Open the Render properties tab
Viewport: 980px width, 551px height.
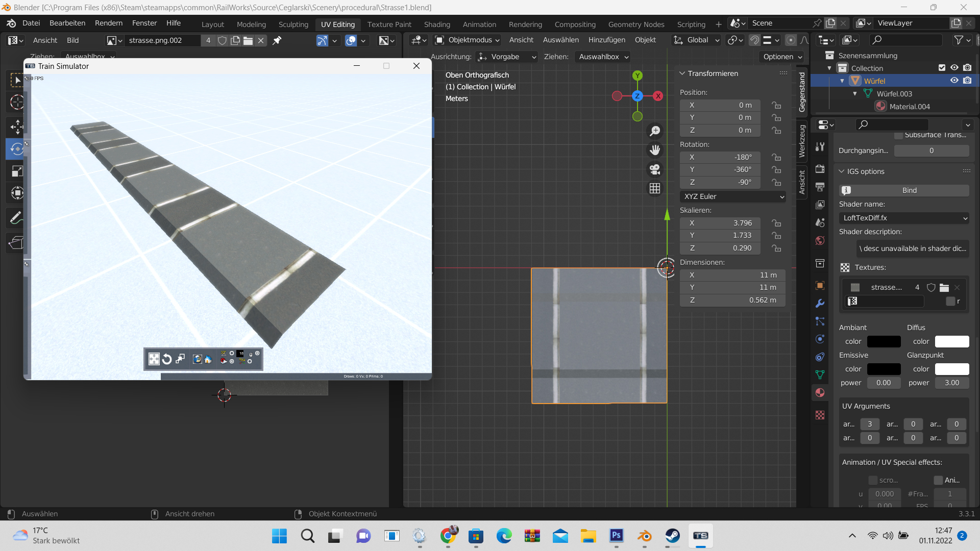[820, 169]
